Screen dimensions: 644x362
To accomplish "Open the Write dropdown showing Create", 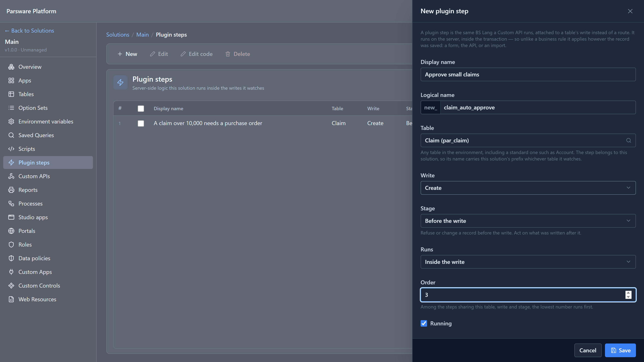I will pyautogui.click(x=528, y=188).
